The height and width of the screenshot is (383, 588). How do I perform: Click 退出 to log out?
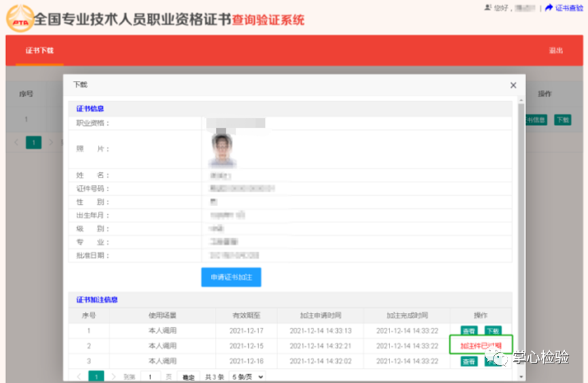pyautogui.click(x=555, y=51)
